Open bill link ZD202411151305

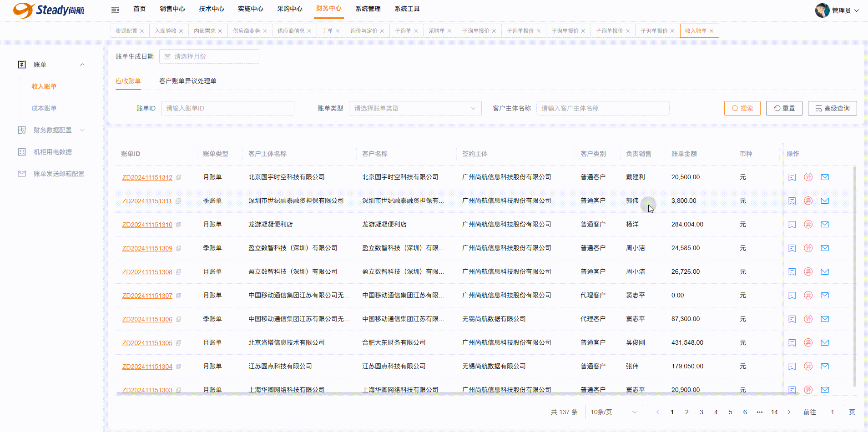point(147,343)
